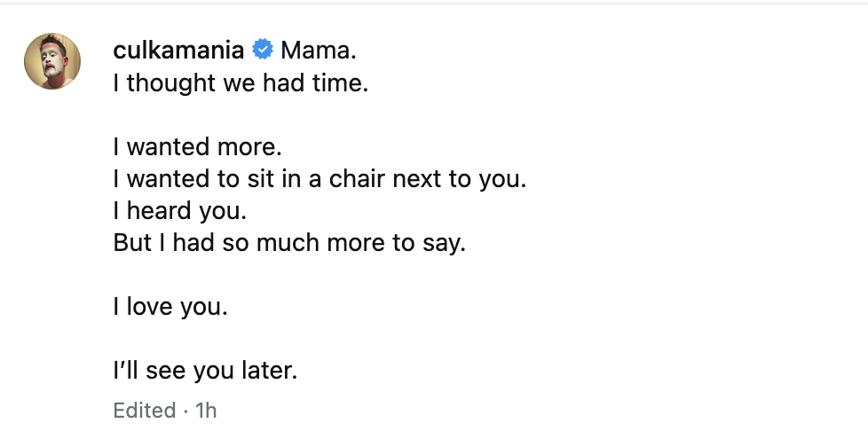This screenshot has height=431, width=868.
Task: Open the culkamania username link
Action: pos(178,51)
